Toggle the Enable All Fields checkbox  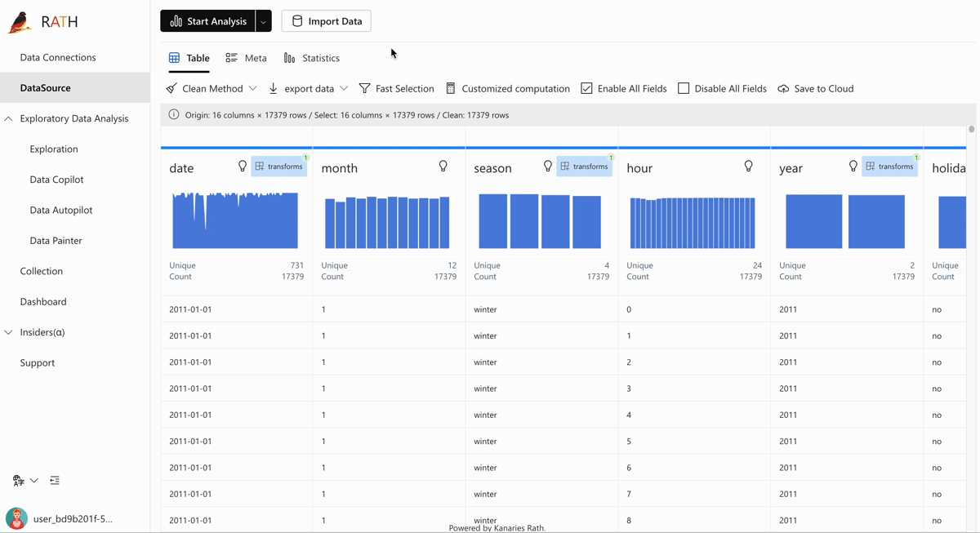586,88
